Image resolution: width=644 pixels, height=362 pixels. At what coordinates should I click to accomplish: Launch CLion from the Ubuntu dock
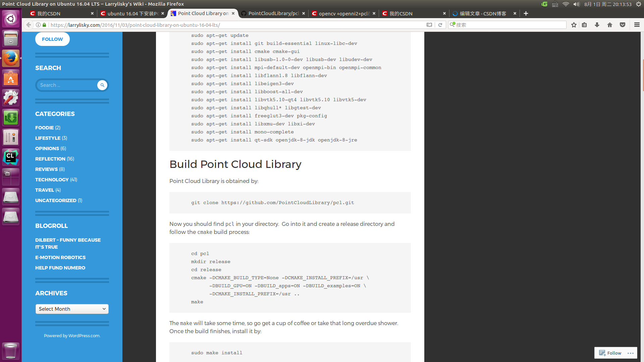[11, 157]
